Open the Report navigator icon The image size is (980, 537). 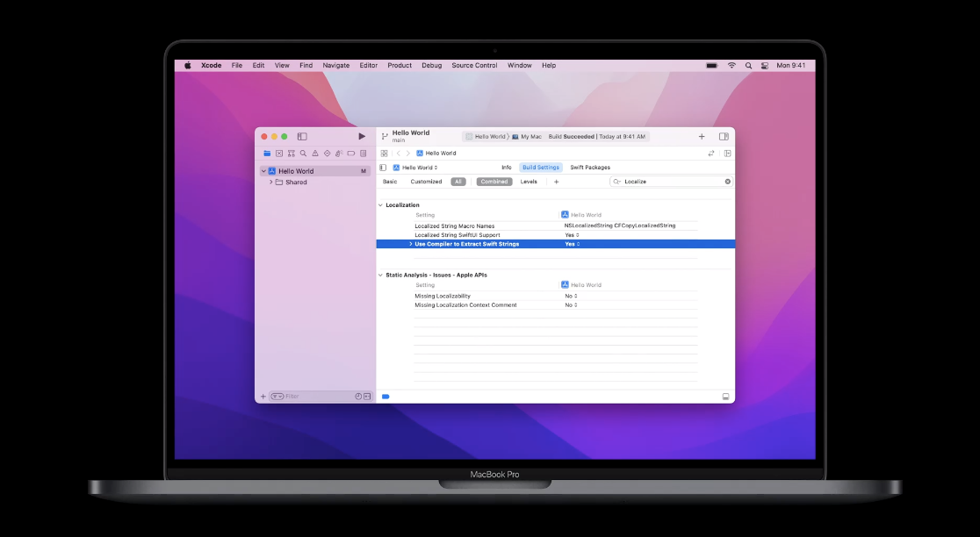[364, 153]
